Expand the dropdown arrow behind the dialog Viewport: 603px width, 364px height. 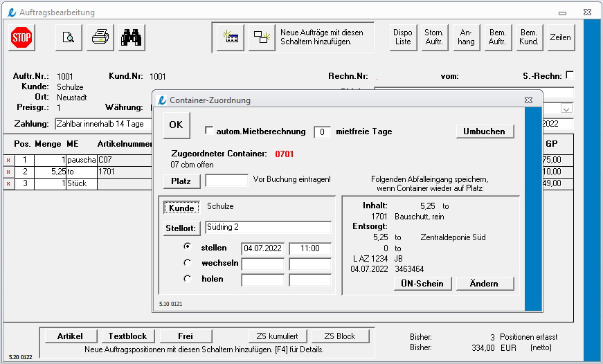pyautogui.click(x=566, y=109)
